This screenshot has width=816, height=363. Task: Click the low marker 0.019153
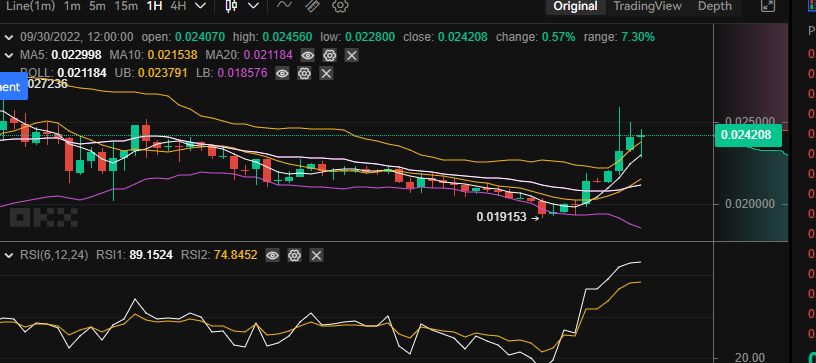pos(501,217)
